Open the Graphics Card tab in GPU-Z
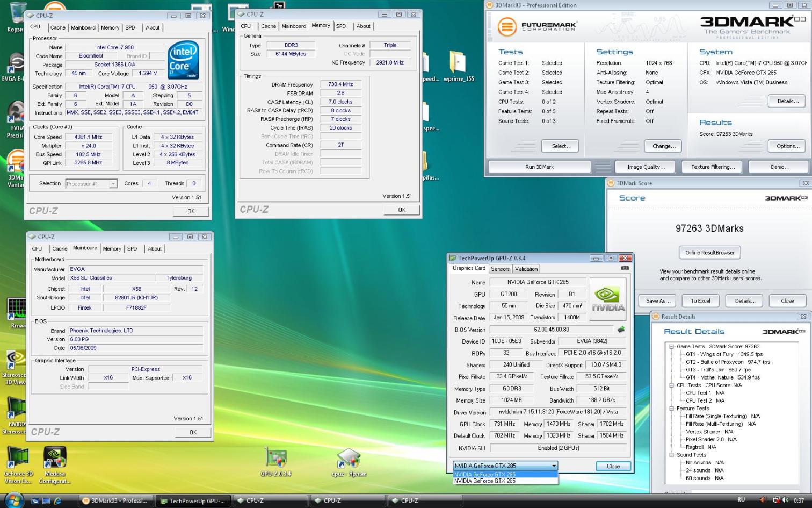Viewport: 812px width, 508px height. [469, 268]
